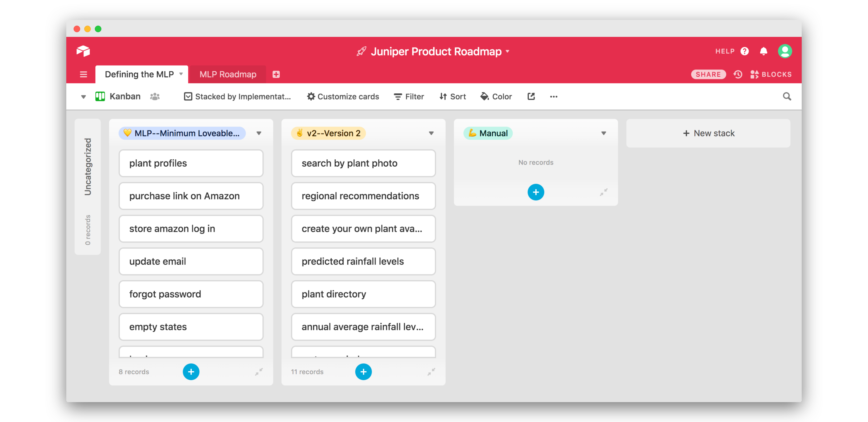The width and height of the screenshot is (868, 422).
Task: Open the user account avatar
Action: 784,51
